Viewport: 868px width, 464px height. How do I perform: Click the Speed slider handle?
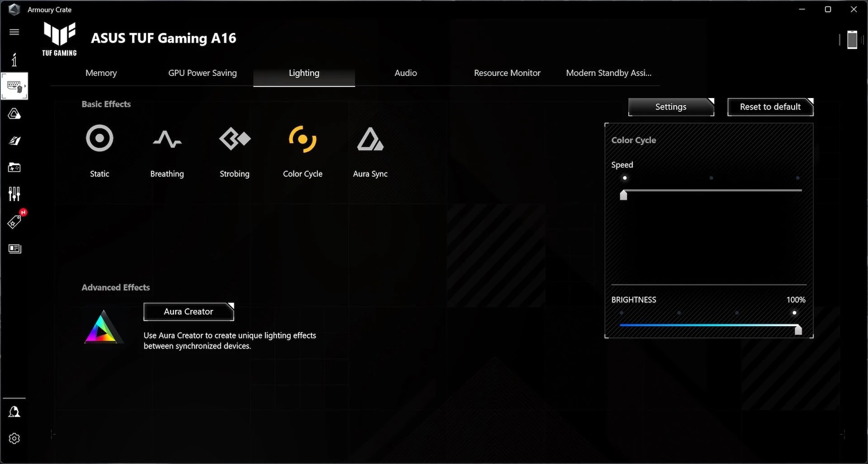[623, 195]
